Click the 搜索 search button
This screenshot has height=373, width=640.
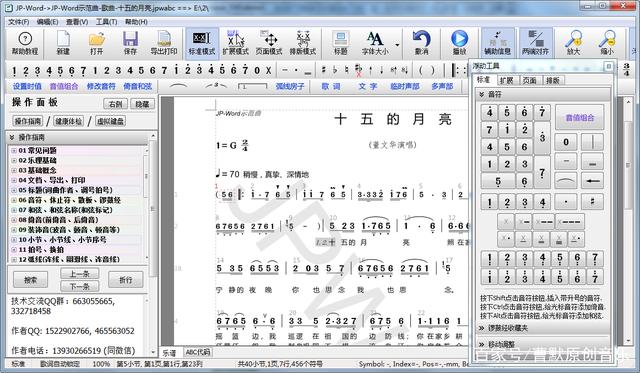pyautogui.click(x=31, y=280)
